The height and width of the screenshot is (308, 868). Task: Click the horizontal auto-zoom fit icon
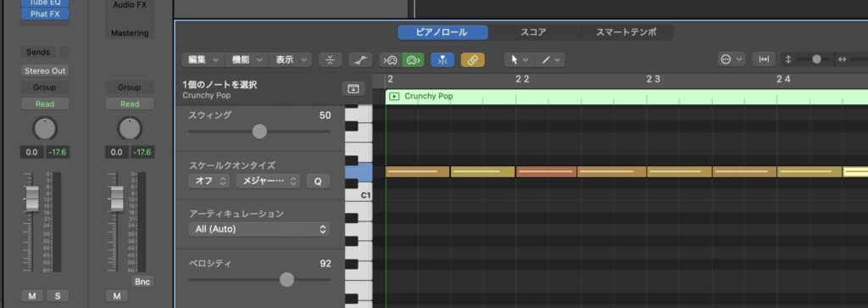pyautogui.click(x=764, y=60)
